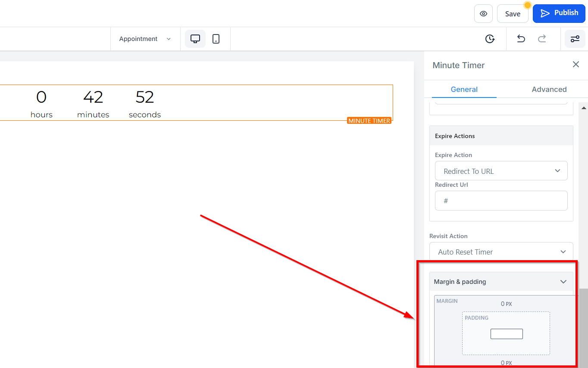Viewport: 588px width, 368px height.
Task: Click the preview eye icon
Action: click(x=483, y=14)
